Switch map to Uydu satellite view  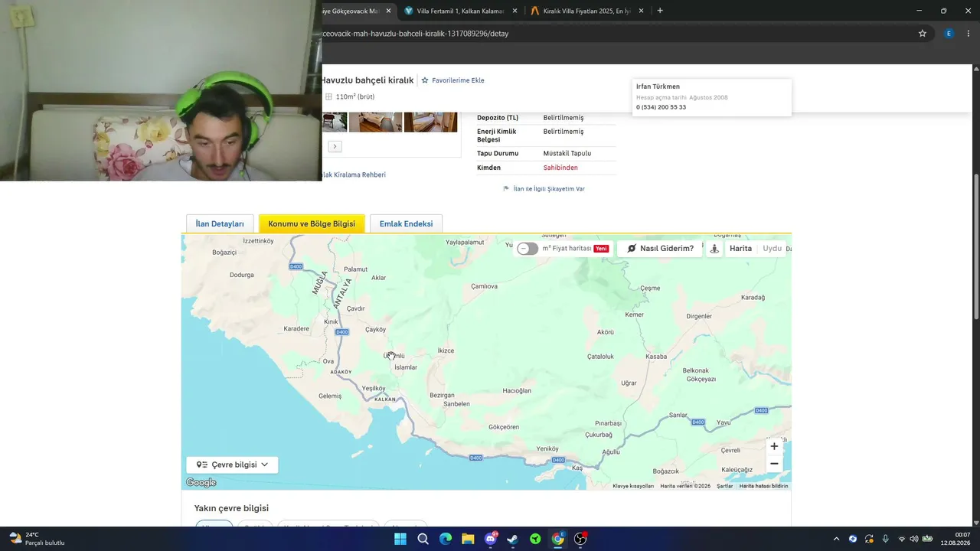click(772, 249)
